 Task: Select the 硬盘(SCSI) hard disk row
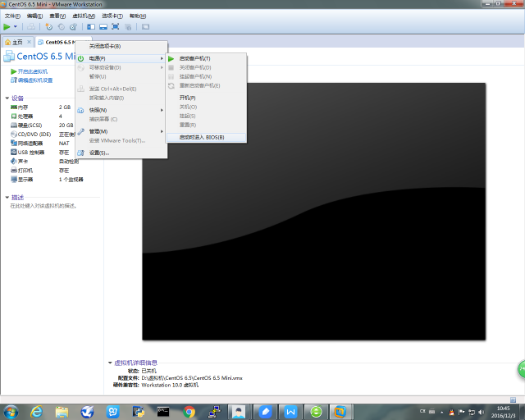[42, 126]
